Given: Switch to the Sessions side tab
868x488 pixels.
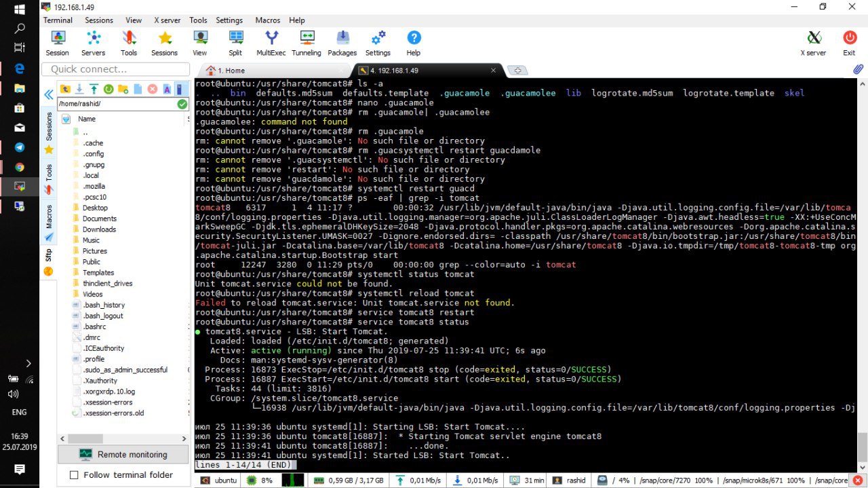Looking at the screenshot, I should [49, 132].
